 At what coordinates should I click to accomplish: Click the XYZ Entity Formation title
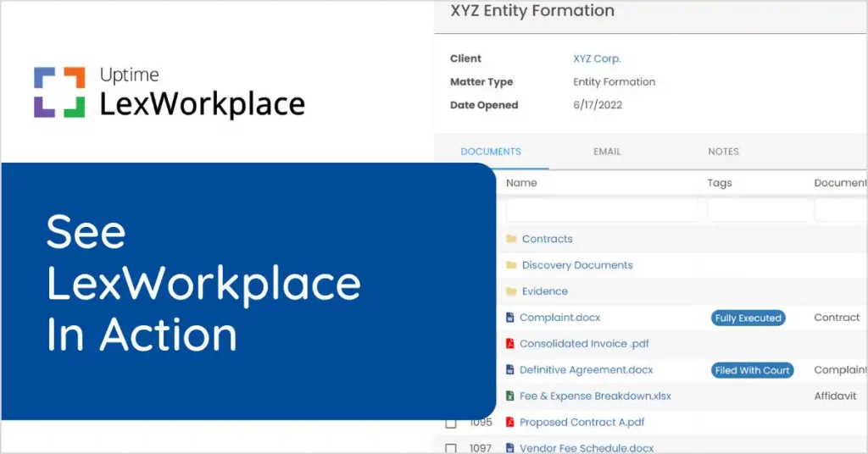point(532,10)
